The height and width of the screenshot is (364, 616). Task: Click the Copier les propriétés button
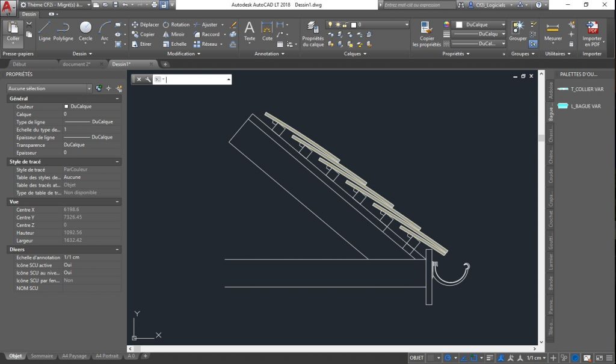pos(427,34)
